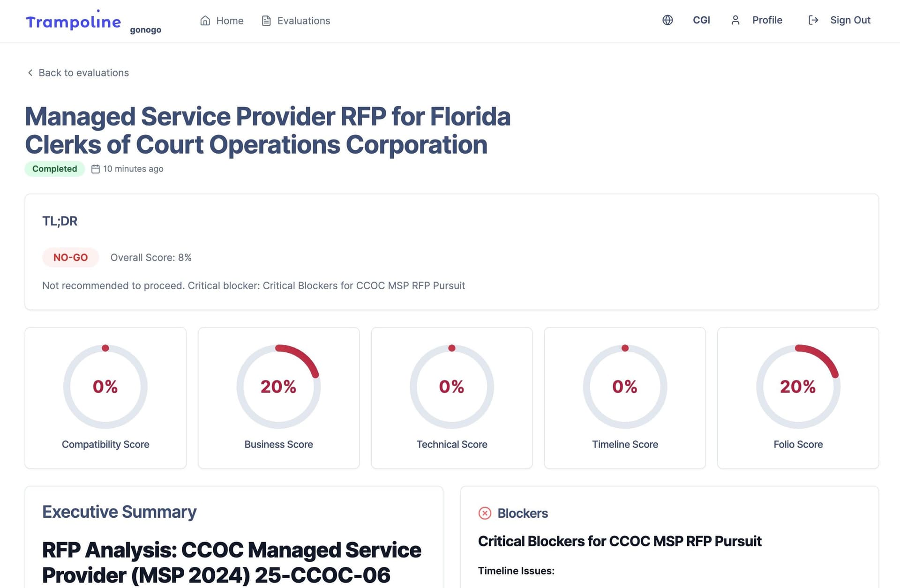Viewport: 900px width, 588px height.
Task: Click the globe language icon
Action: pyautogui.click(x=667, y=20)
